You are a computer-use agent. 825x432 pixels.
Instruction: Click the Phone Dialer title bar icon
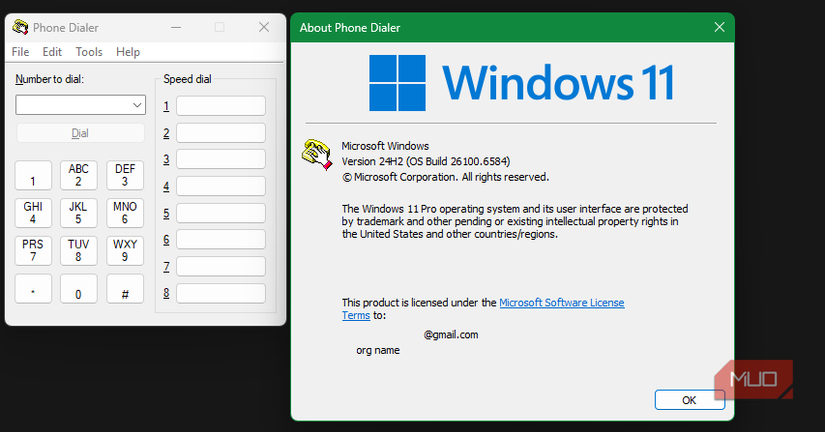[20, 27]
